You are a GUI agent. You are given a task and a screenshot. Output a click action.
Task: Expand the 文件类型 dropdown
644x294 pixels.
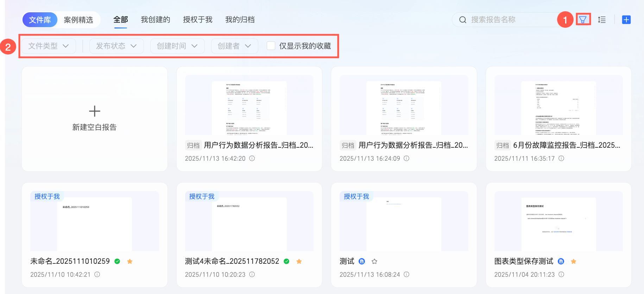pos(49,46)
